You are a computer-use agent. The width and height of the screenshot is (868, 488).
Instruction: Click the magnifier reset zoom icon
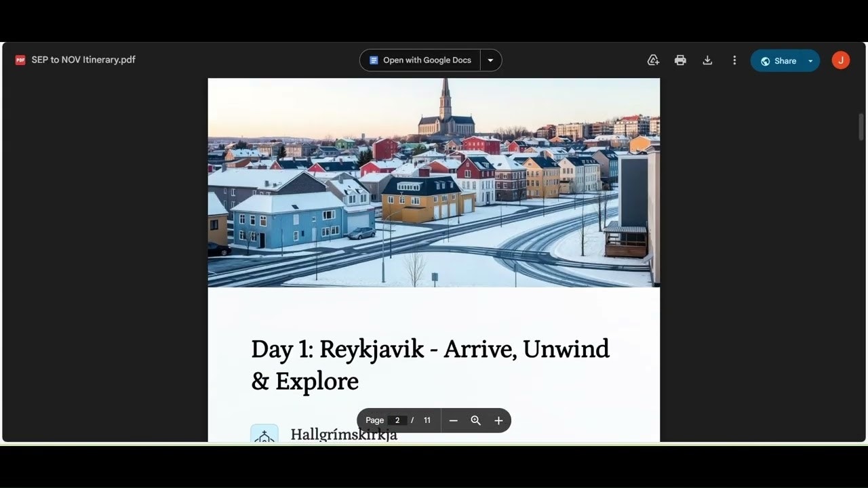coord(476,421)
